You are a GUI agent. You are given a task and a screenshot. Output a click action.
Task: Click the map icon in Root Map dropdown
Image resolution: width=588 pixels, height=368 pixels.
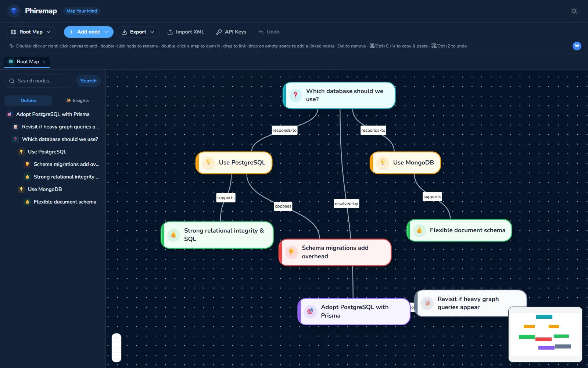tap(14, 32)
